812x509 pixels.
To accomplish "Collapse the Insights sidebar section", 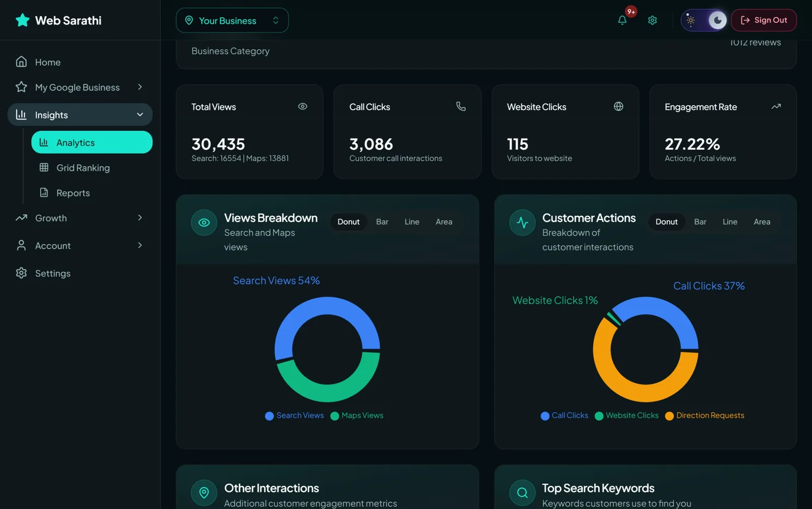I will (80, 115).
